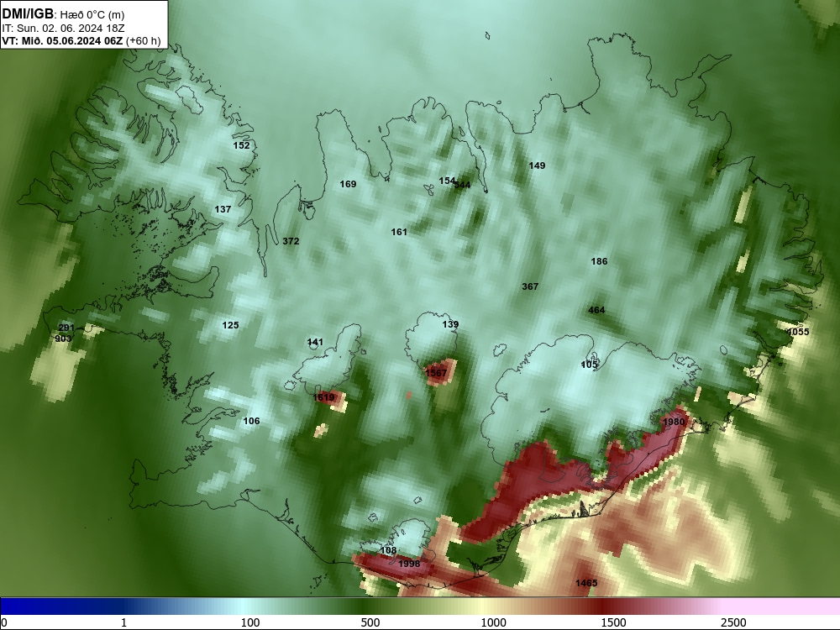Click the color scale label 1500
The image size is (840, 630).
click(613, 622)
